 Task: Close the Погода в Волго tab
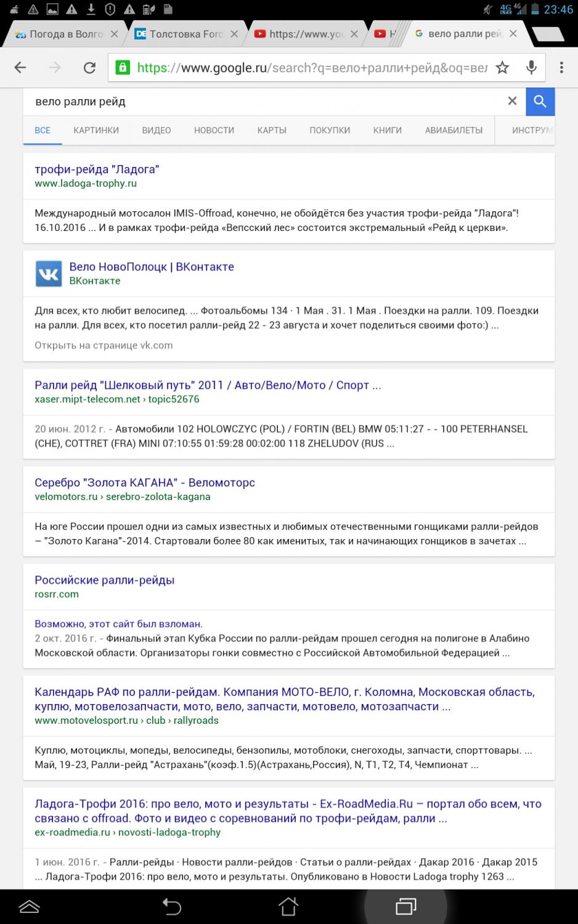(114, 34)
